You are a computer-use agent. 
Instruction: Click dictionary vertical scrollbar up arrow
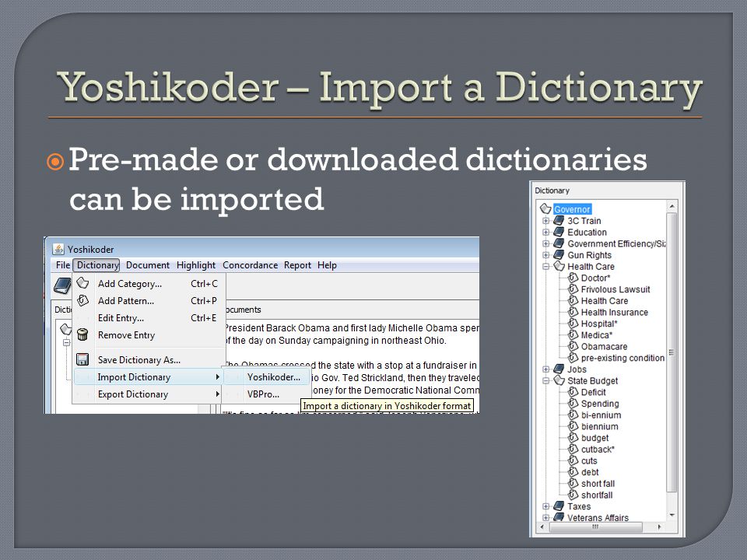[x=672, y=206]
